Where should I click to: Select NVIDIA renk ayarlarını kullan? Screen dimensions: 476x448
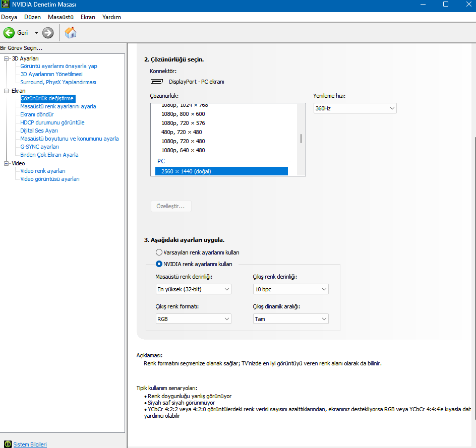point(159,264)
